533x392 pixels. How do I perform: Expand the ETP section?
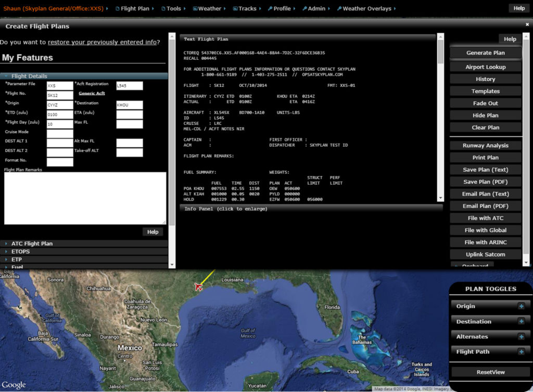84,259
